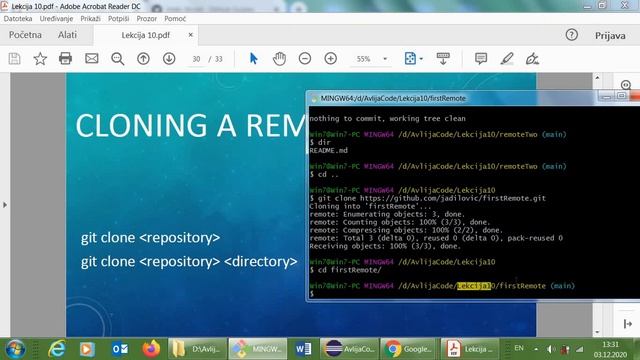Go to previous page arrow
Image resolution: width=640 pixels, height=360 pixels.
pyautogui.click(x=143, y=59)
